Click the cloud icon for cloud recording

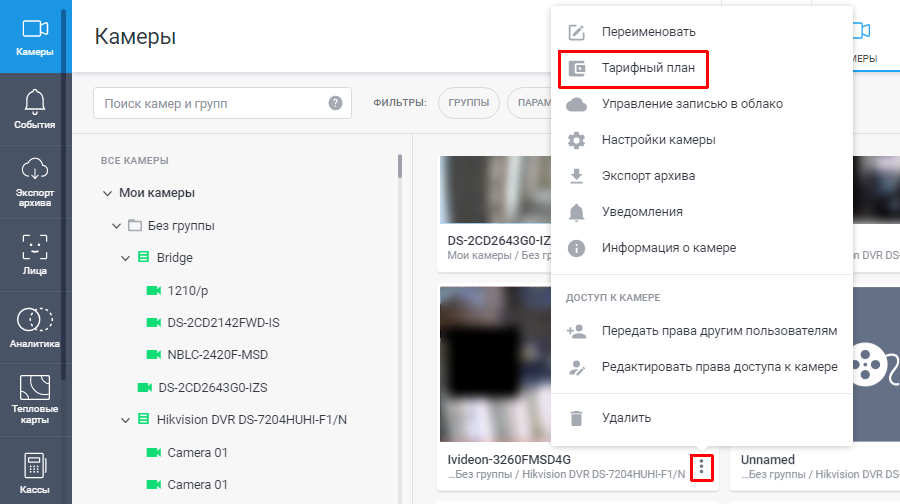[x=576, y=104]
